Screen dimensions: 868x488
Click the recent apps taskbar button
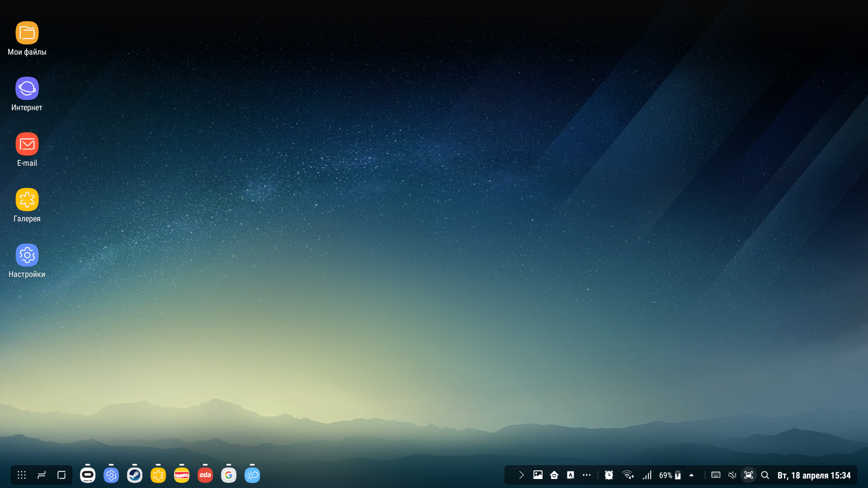(x=42, y=475)
